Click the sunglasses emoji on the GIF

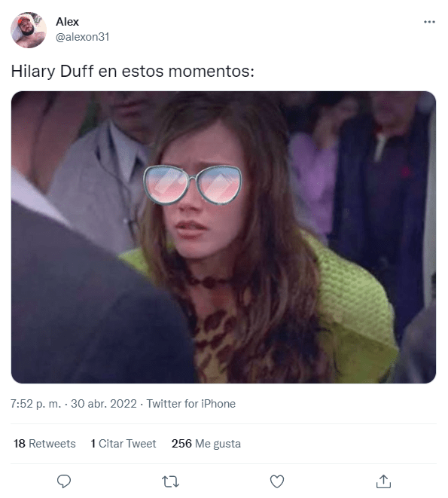click(193, 185)
